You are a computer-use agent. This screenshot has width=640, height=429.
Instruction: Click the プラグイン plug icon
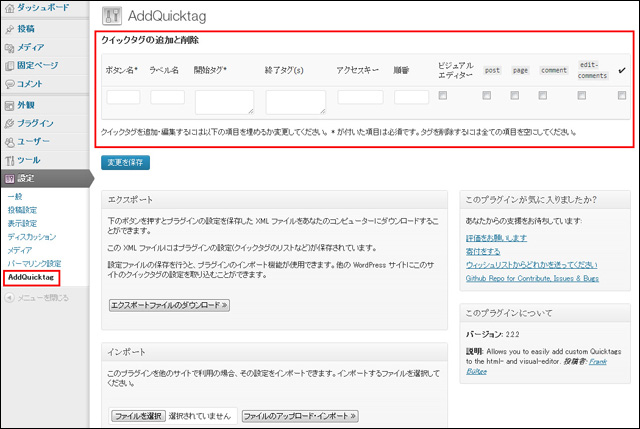(x=10, y=123)
